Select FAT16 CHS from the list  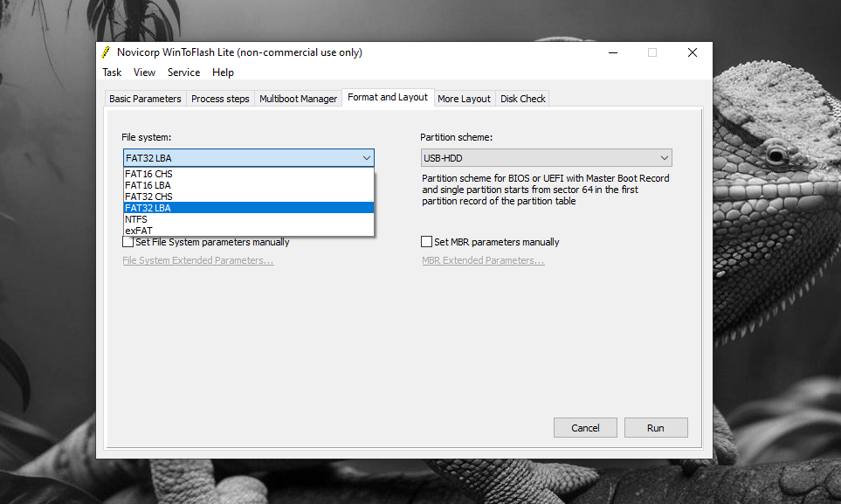click(149, 174)
